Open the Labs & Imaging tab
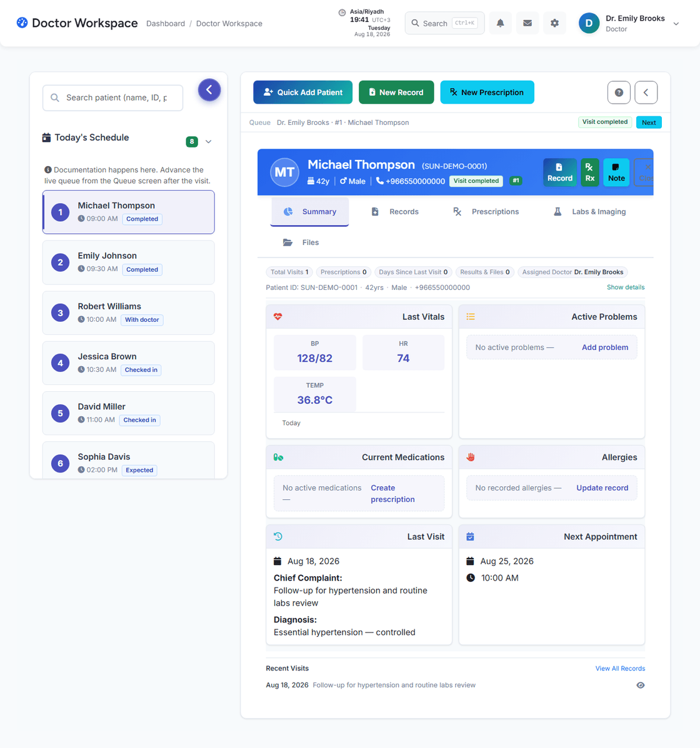The height and width of the screenshot is (748, 700). (x=589, y=211)
